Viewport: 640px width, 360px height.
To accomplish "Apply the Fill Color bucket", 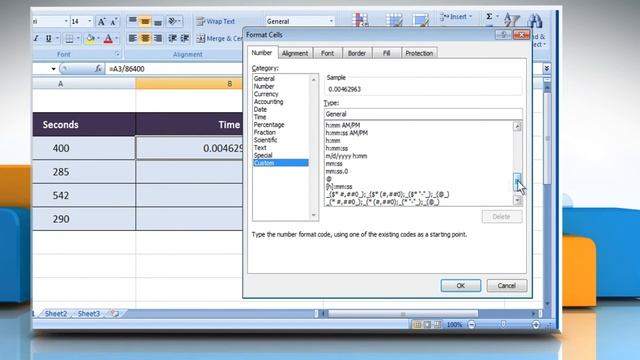I will pyautogui.click(x=90, y=39).
